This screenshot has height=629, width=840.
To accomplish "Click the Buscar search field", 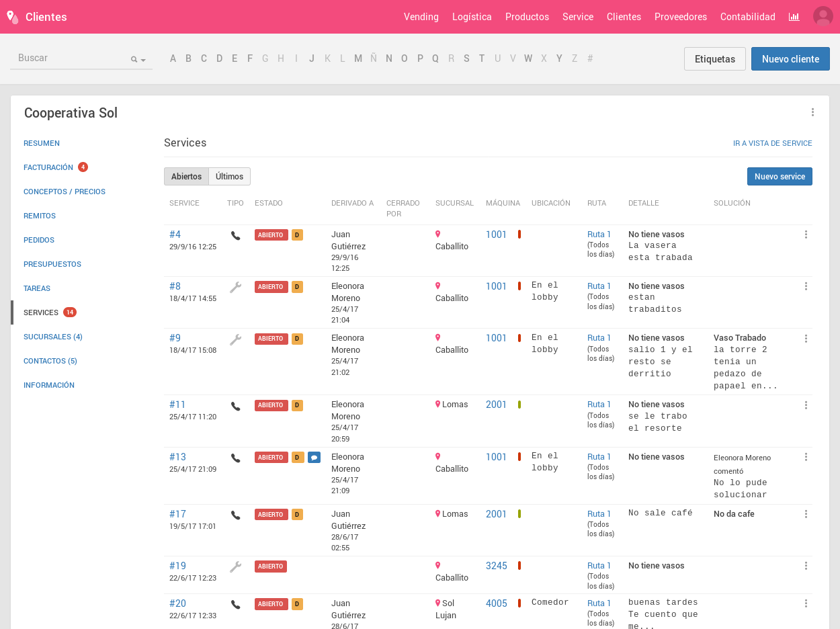I will [71, 58].
